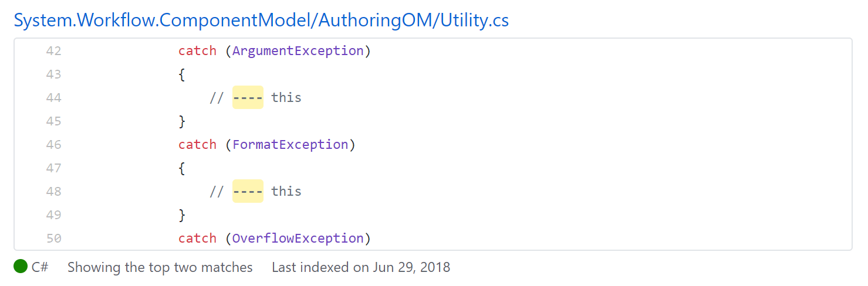Click the green C# language dot
The width and height of the screenshot is (868, 286).
click(x=21, y=267)
